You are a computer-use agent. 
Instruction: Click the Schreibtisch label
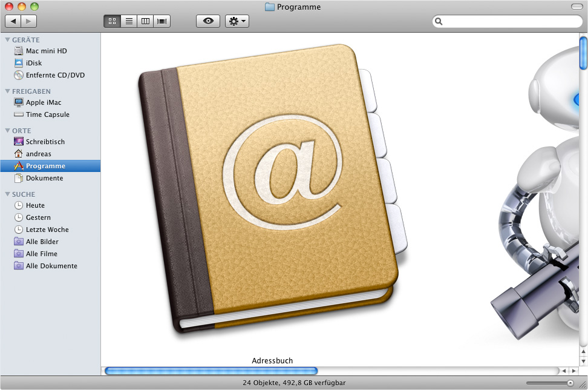coord(45,142)
